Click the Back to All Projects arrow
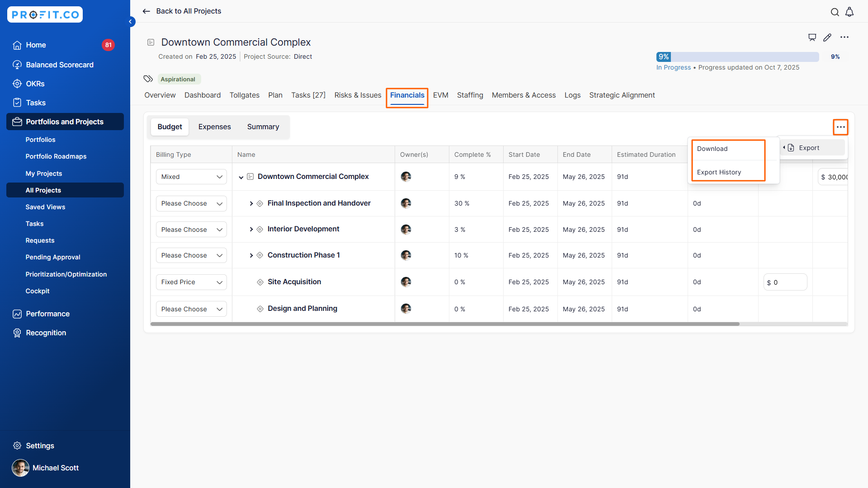Screen dimensions: 868x488 coord(146,11)
